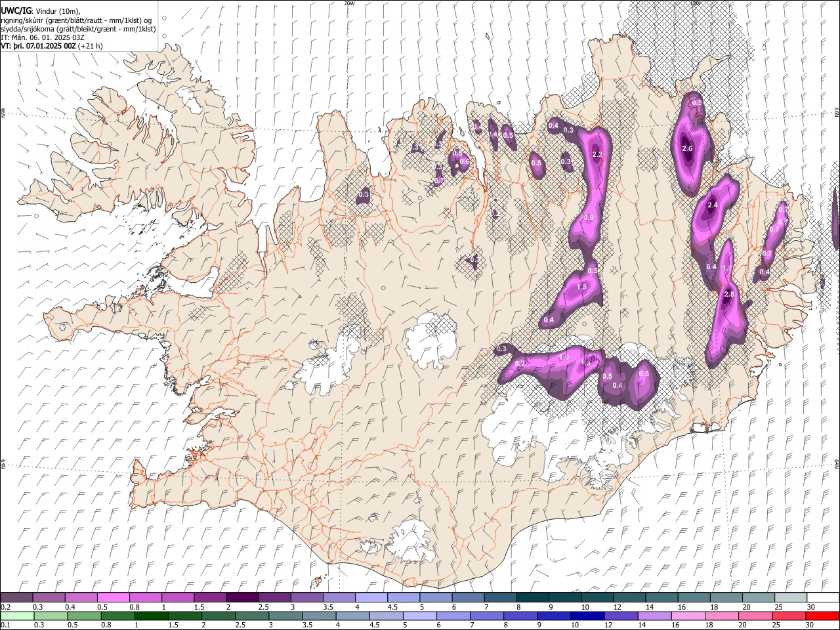The image size is (840, 630).
Task: Click the 2.4 precipitation value label
Action: coord(713,205)
